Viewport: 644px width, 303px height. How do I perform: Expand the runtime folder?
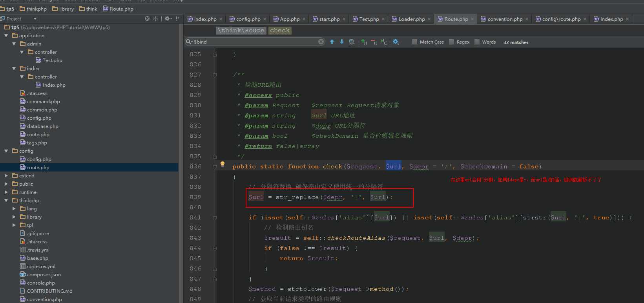(x=6, y=192)
